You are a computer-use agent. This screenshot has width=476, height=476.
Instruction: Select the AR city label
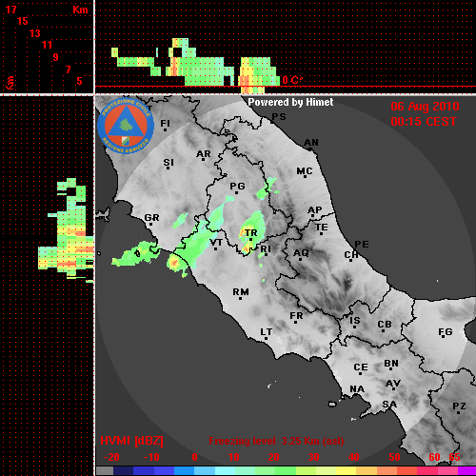click(204, 154)
